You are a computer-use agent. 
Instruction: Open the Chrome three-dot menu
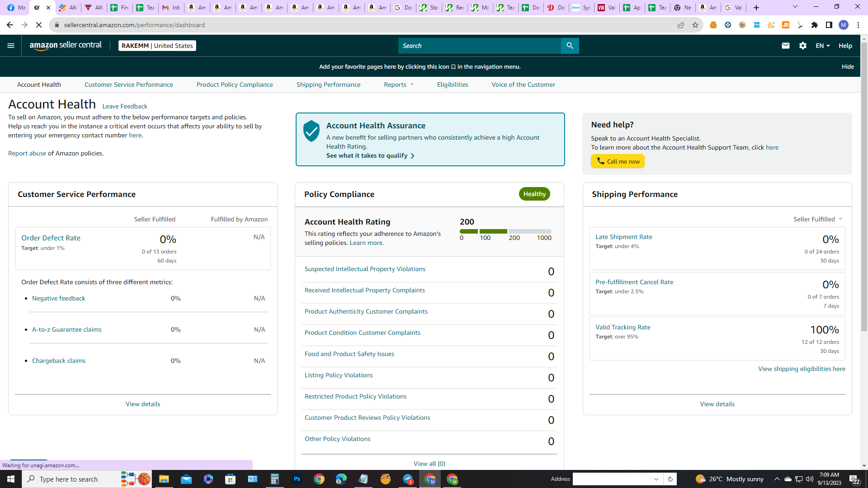pyautogui.click(x=858, y=25)
